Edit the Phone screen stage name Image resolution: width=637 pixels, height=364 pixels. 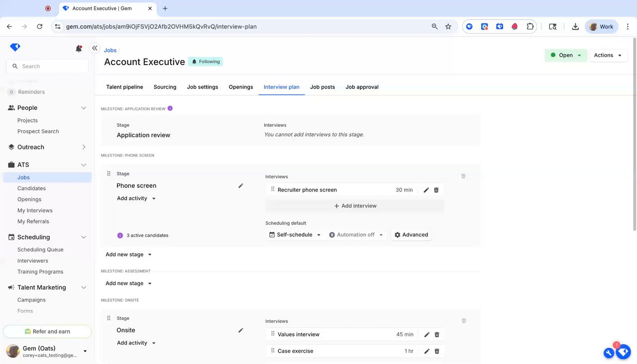[241, 185]
